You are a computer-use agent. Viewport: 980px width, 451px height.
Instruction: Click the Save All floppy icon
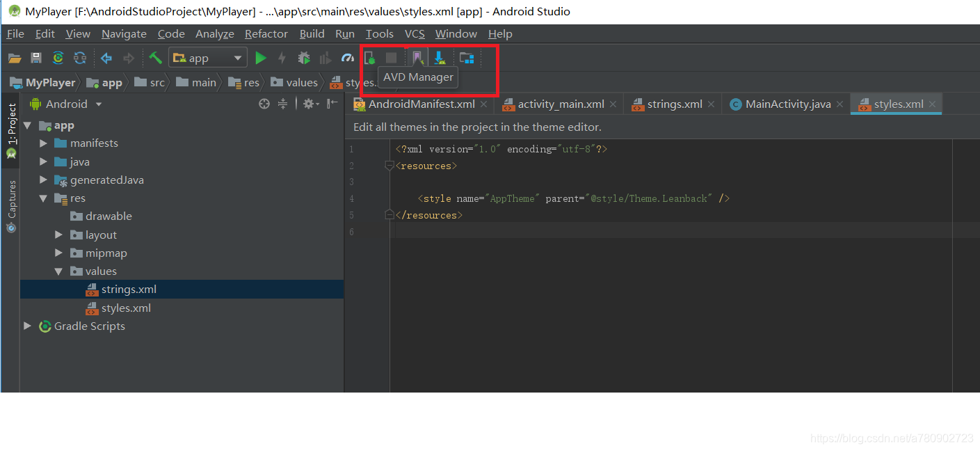36,58
